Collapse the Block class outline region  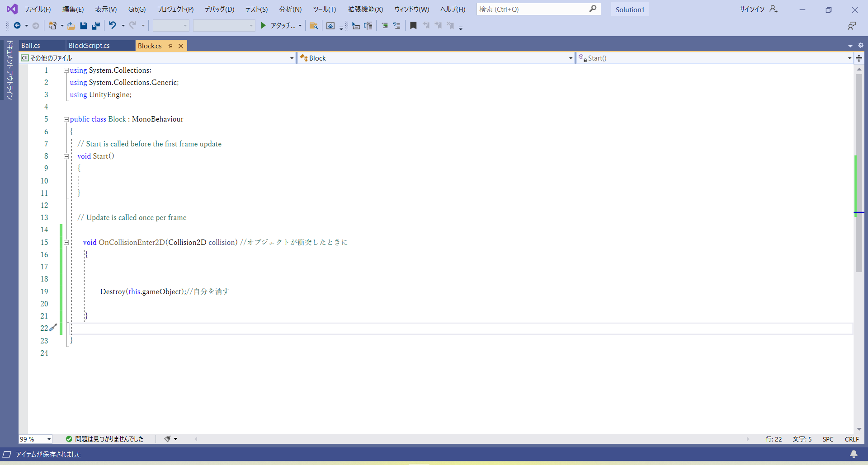(66, 119)
